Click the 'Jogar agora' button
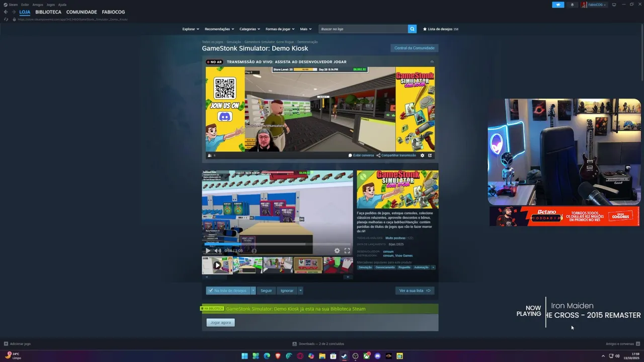 (220, 322)
